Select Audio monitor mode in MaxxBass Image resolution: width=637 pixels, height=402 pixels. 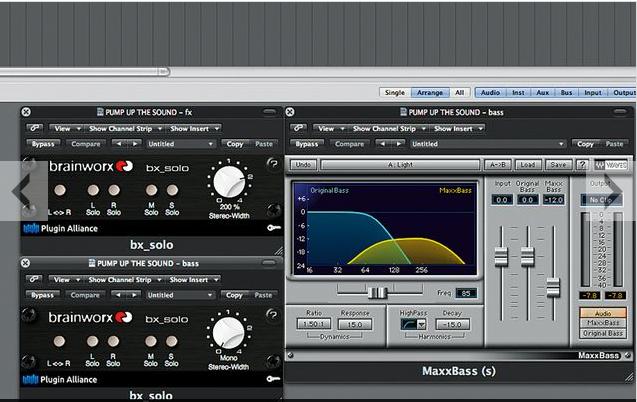pyautogui.click(x=603, y=313)
